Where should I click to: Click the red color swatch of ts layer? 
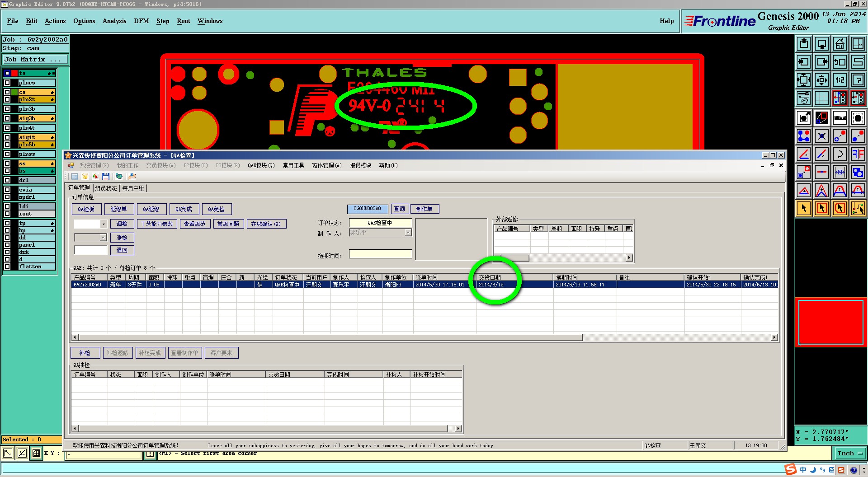(x=15, y=73)
